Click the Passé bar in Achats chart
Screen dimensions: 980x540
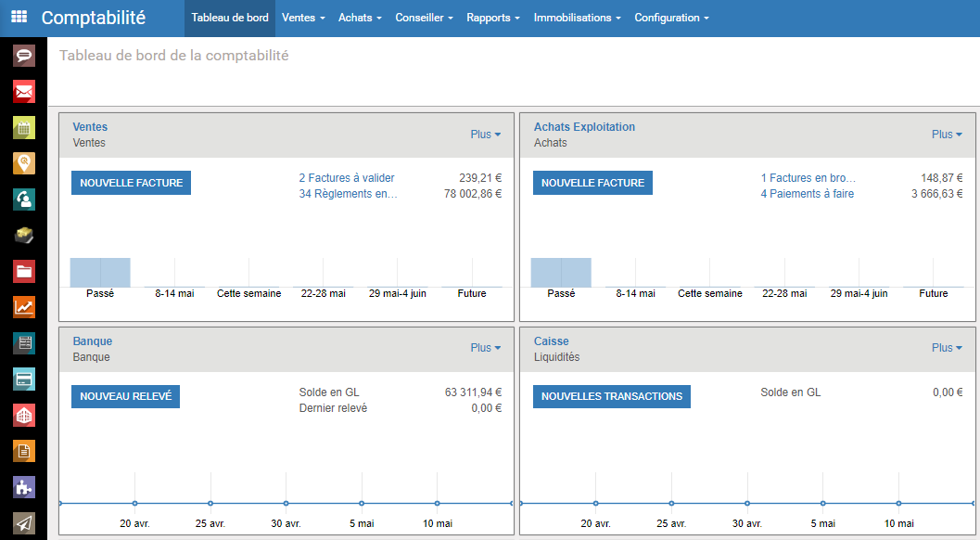[561, 273]
